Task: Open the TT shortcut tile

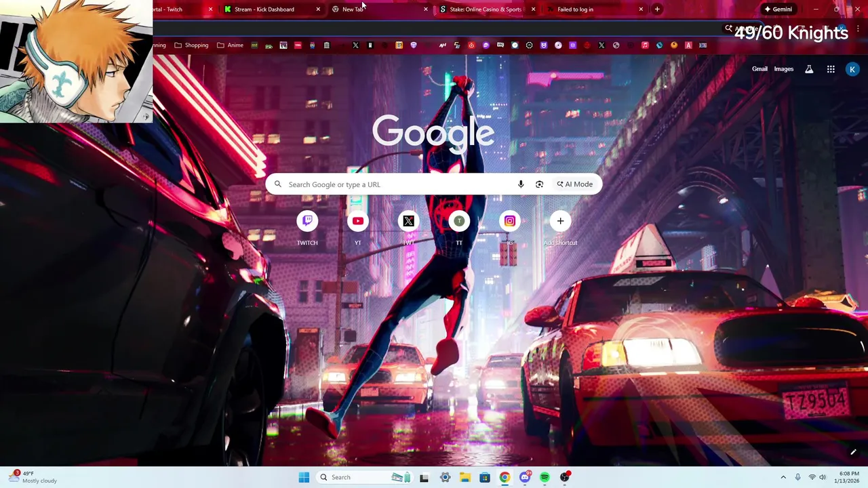Action: (x=459, y=228)
